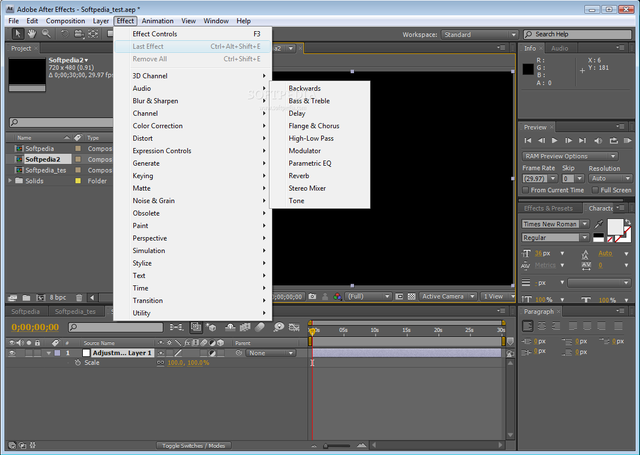Viewport: 640px width, 455px height.
Task: Left align text in Paragraph panel
Action: pyautogui.click(x=527, y=326)
